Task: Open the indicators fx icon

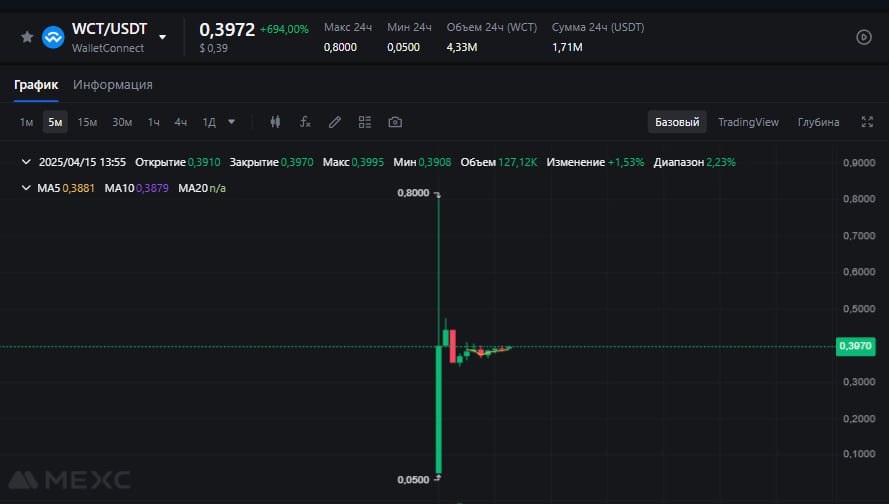Action: click(305, 122)
